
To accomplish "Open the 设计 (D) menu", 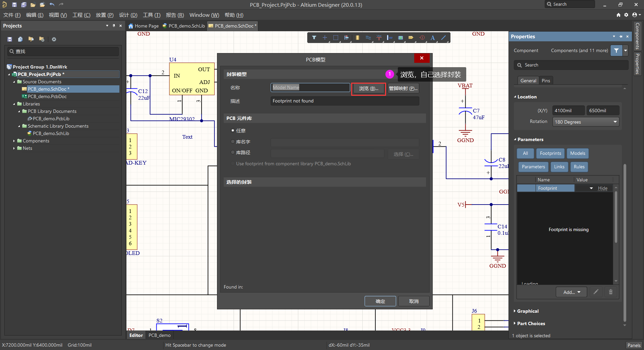I will click(x=128, y=15).
